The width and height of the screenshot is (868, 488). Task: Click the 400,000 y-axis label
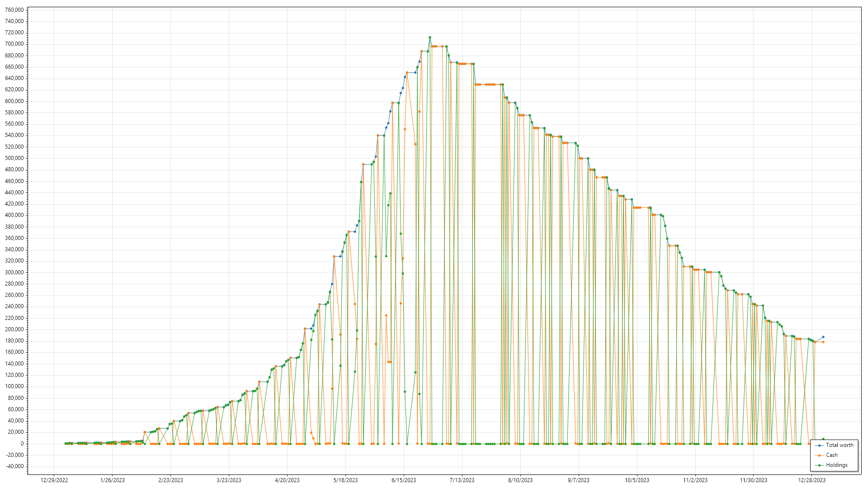(x=14, y=215)
